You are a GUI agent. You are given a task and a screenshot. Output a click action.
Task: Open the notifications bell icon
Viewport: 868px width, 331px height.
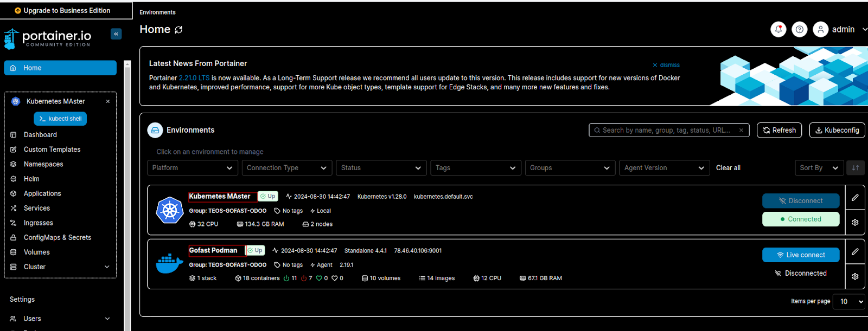point(778,29)
